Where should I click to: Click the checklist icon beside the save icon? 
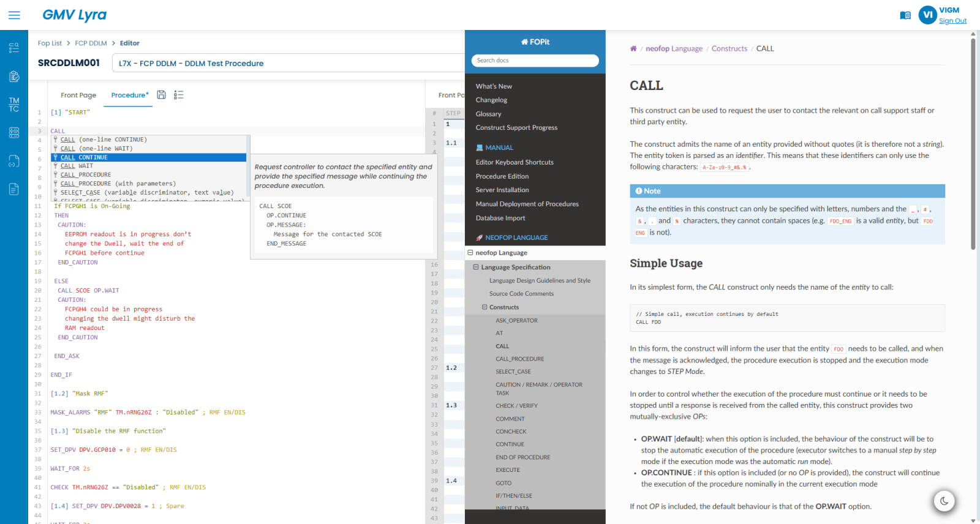tap(179, 95)
